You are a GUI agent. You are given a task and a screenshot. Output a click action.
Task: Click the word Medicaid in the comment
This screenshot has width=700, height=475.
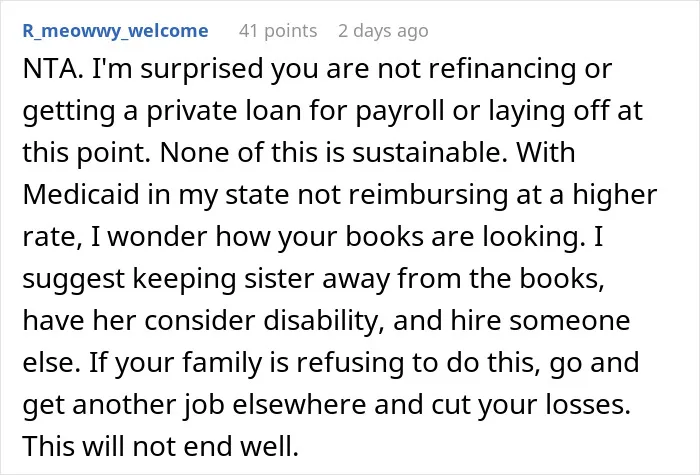point(81,194)
